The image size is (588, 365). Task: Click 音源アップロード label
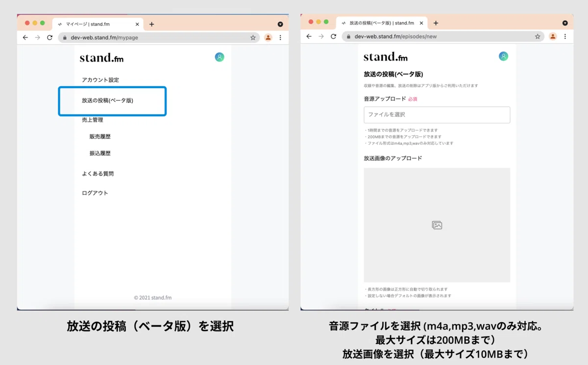(x=385, y=98)
